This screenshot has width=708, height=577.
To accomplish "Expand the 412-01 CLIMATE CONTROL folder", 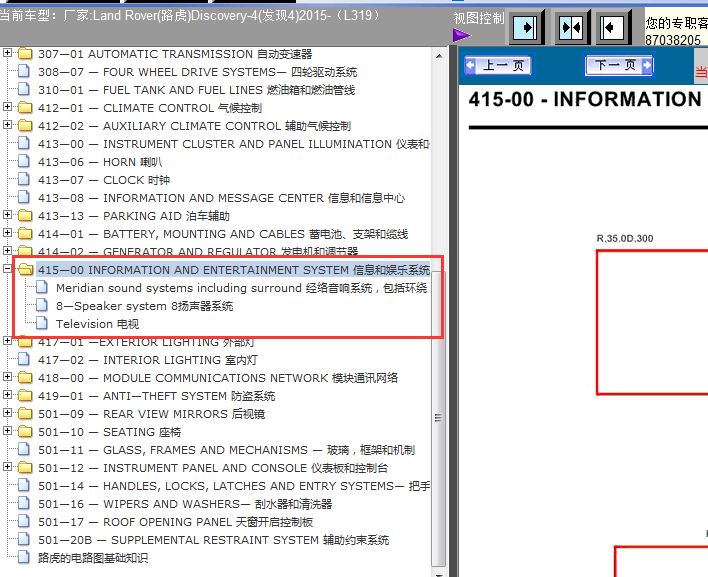I will point(7,107).
